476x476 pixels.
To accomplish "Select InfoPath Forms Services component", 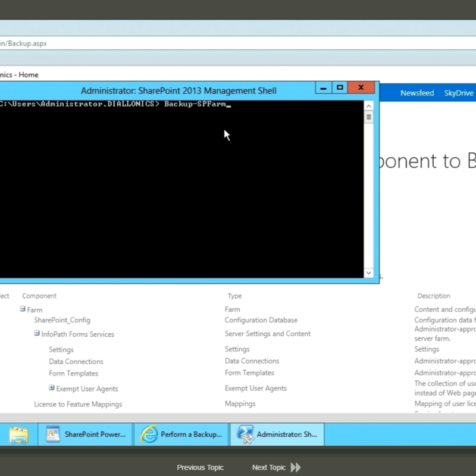I will coord(78,334).
